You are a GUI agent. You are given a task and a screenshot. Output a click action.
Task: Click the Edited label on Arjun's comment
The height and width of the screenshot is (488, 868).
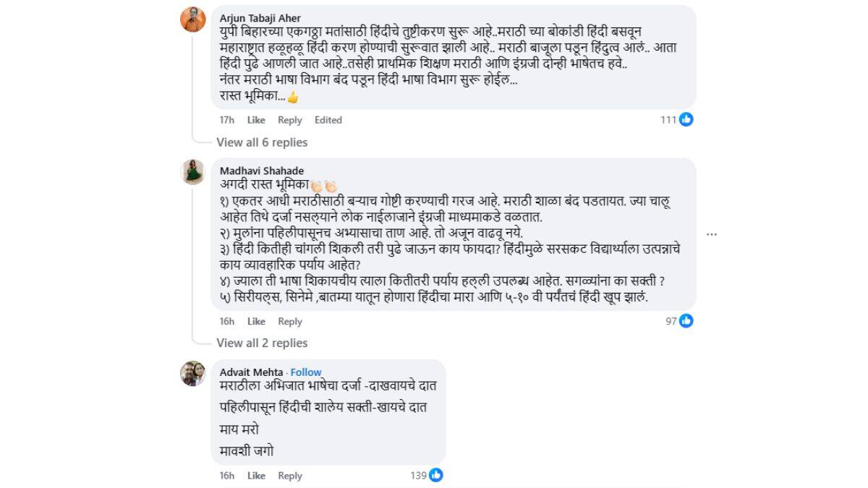pyautogui.click(x=328, y=120)
